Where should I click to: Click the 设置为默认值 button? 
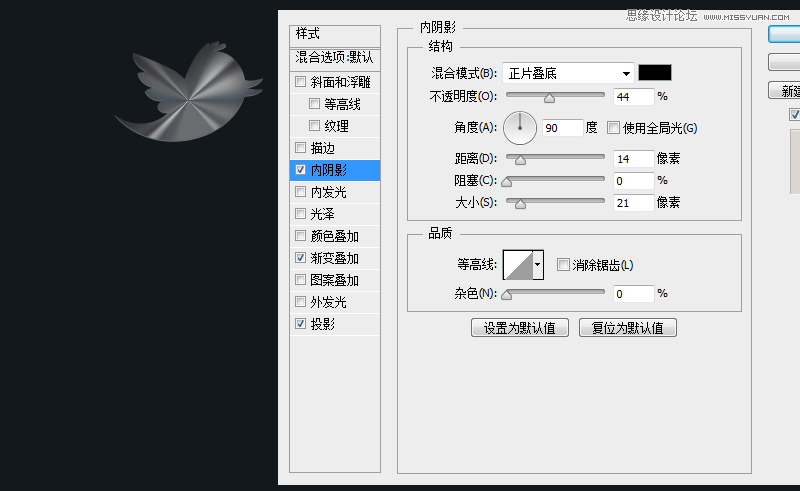point(519,328)
